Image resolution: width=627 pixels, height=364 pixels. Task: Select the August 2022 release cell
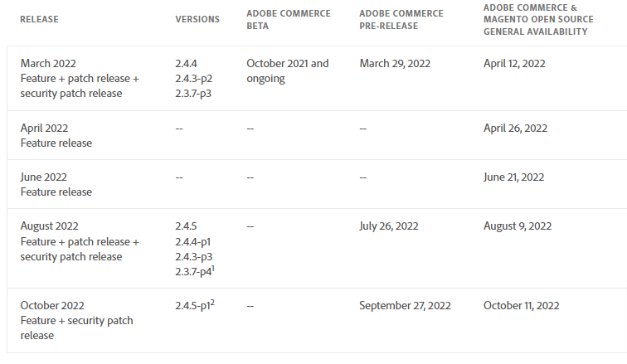(80, 241)
